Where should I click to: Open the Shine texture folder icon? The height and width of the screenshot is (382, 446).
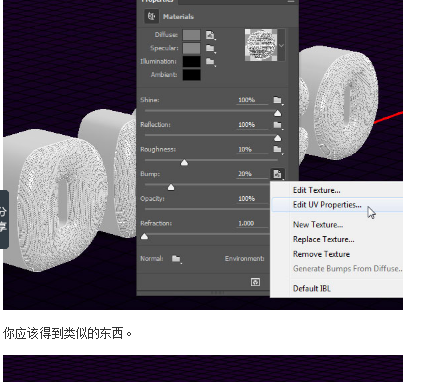pyautogui.click(x=278, y=100)
